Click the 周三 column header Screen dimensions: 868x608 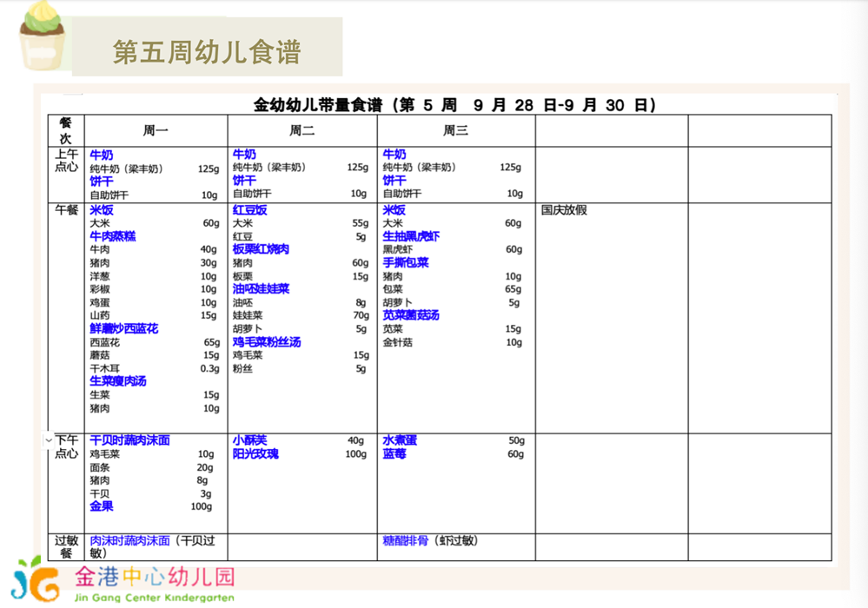pyautogui.click(x=455, y=130)
